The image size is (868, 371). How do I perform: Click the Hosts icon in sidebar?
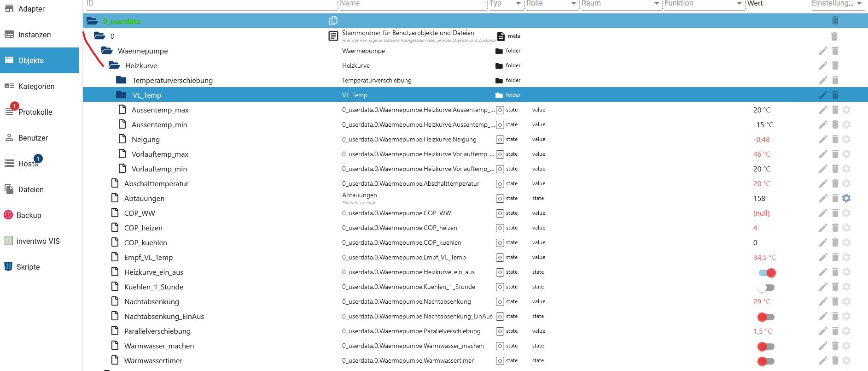(x=9, y=164)
